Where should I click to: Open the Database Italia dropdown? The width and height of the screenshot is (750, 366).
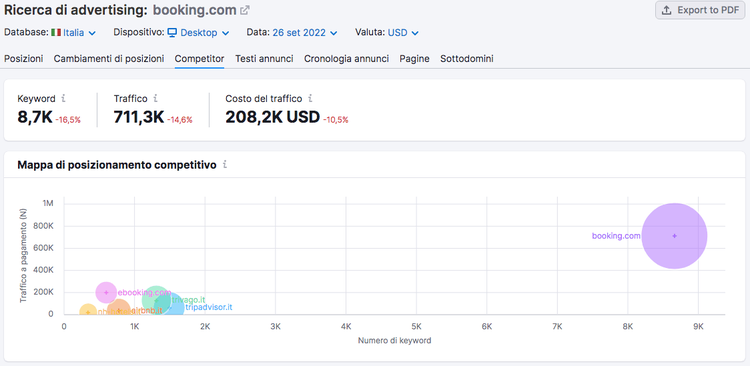coord(73,33)
